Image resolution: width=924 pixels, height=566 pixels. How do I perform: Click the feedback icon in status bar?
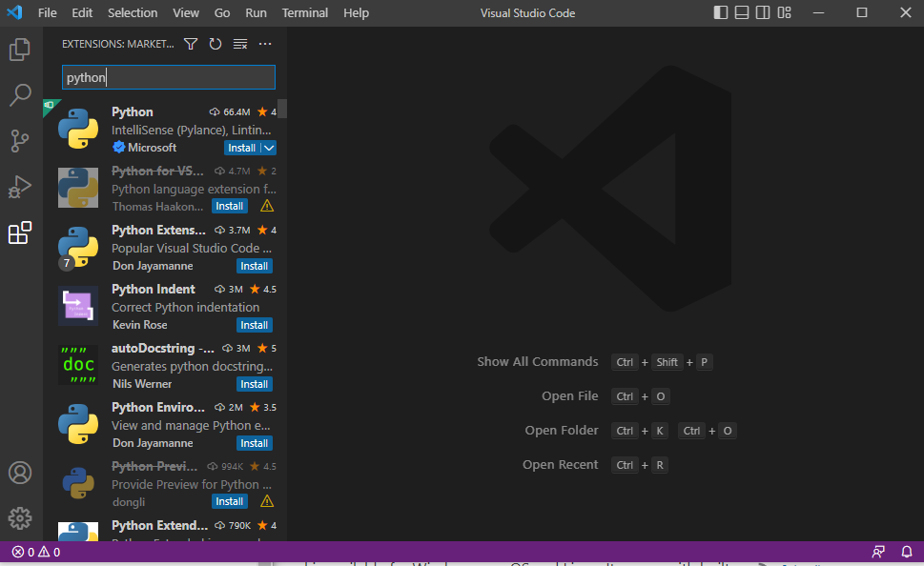[878, 552]
